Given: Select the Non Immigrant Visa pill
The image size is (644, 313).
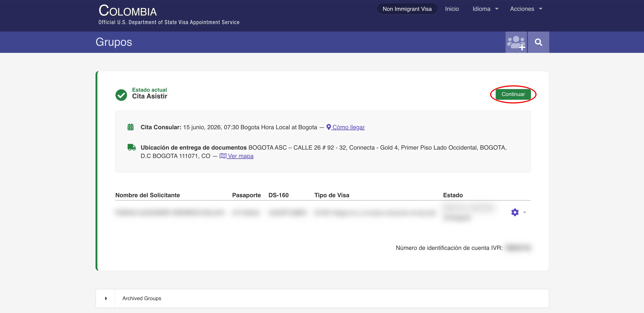Looking at the screenshot, I should (407, 9).
